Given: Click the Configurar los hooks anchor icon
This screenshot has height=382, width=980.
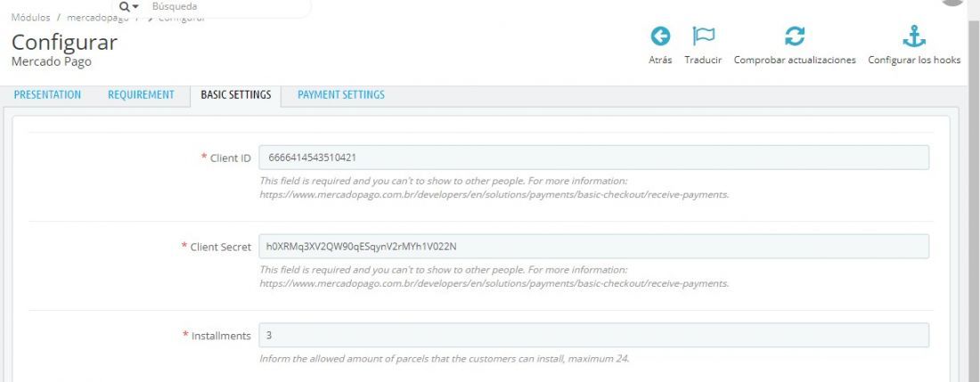Looking at the screenshot, I should coord(914,37).
